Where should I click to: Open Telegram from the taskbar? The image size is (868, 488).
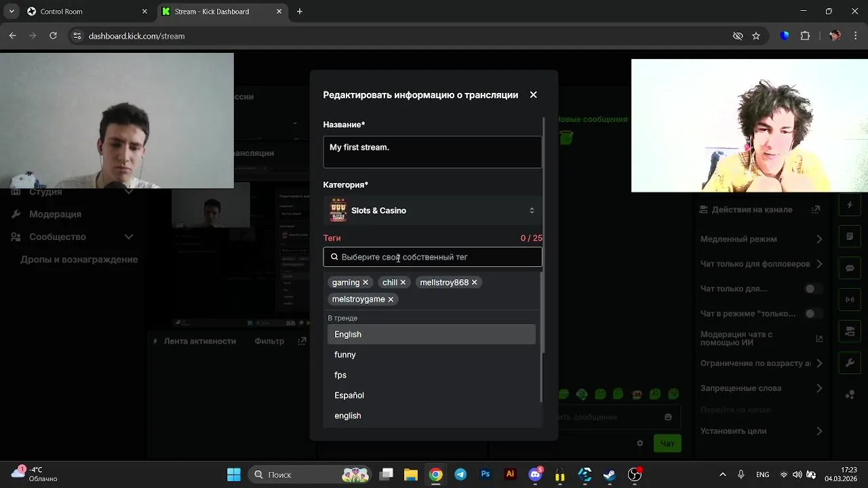tap(460, 474)
